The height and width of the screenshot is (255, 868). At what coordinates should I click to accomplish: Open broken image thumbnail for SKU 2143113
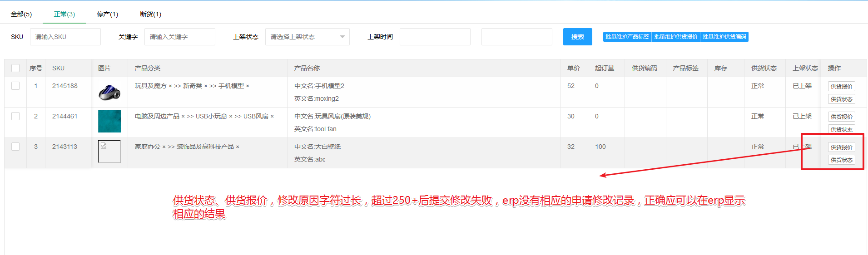click(x=109, y=152)
